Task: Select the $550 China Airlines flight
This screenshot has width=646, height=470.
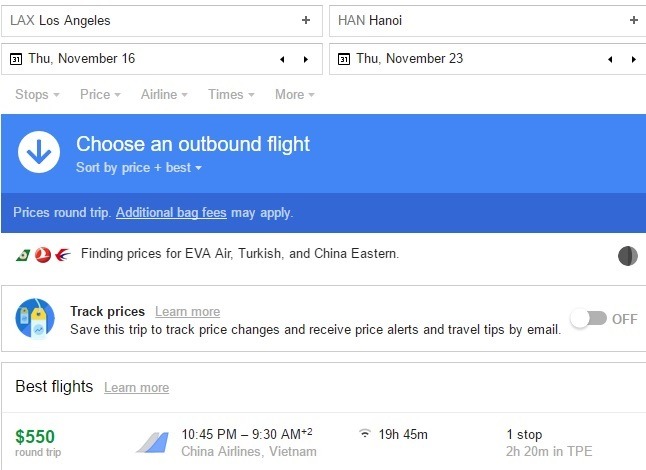Action: click(323, 442)
